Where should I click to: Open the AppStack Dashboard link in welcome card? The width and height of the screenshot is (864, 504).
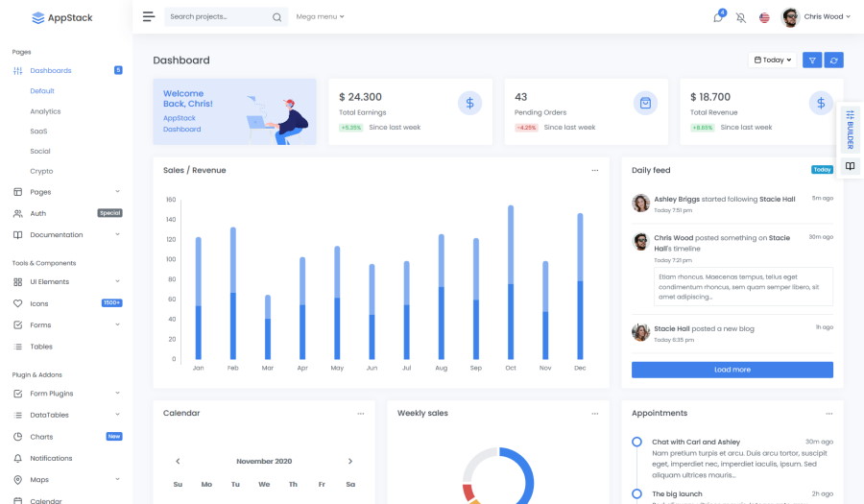pos(181,123)
